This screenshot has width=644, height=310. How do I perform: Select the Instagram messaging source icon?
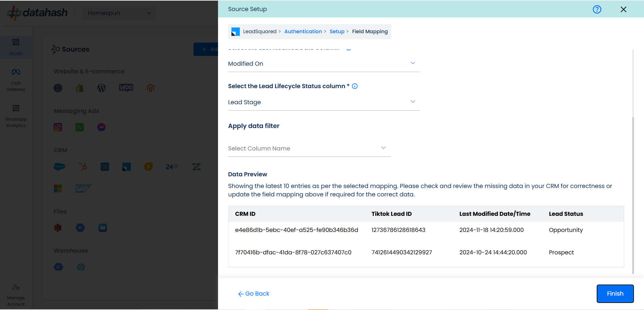coord(58,127)
